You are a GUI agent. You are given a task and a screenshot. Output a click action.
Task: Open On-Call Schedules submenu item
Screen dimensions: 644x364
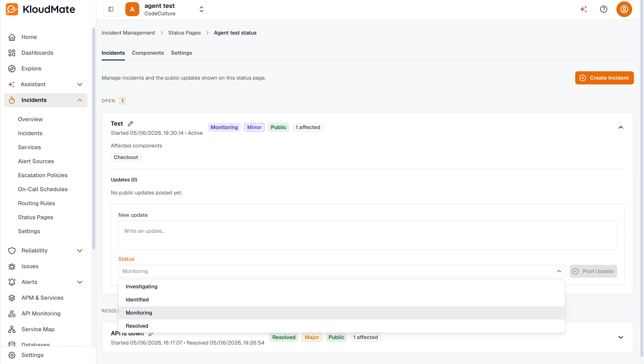tap(42, 189)
